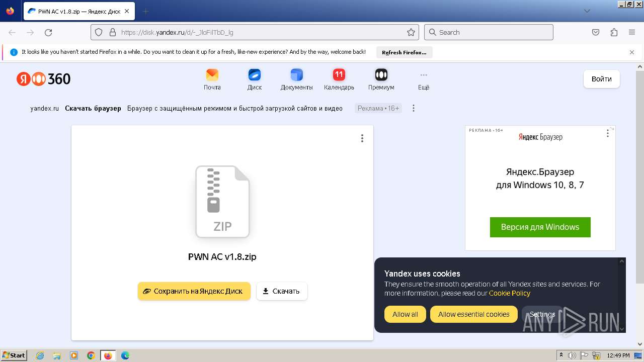Screen dimensions: 644x362
Task: Focus the Firefox Search box
Action: click(489, 32)
